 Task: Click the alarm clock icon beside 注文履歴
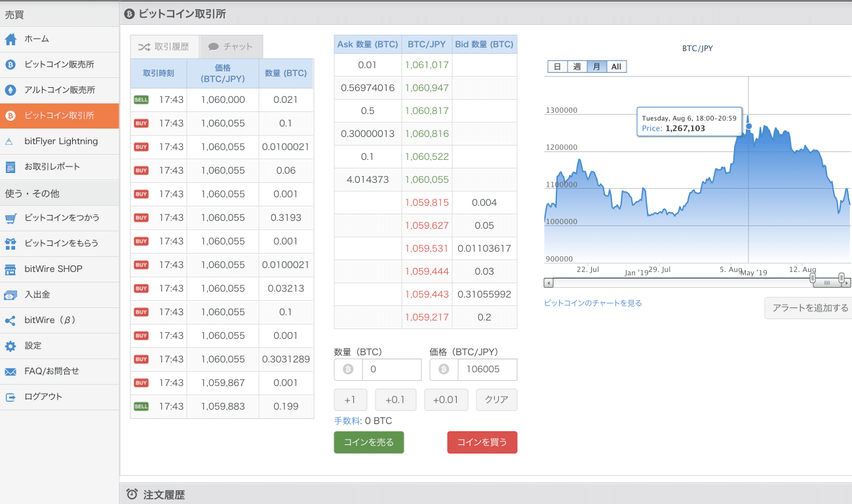(x=132, y=494)
